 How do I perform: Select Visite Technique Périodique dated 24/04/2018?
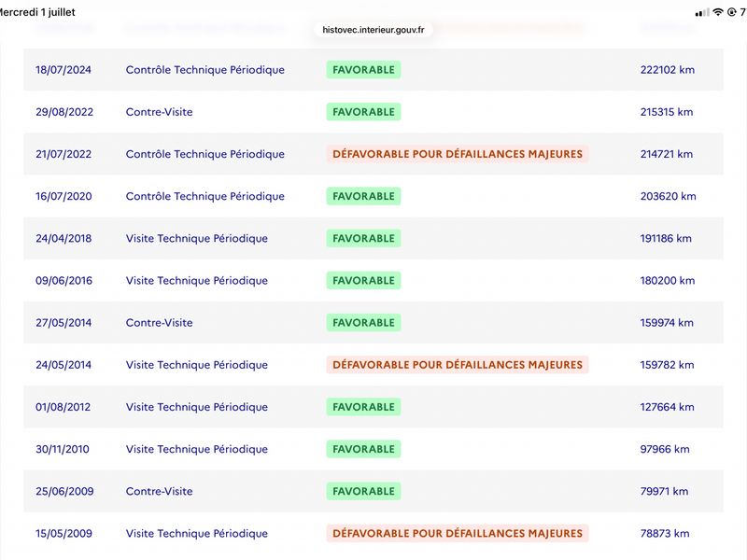[196, 238]
